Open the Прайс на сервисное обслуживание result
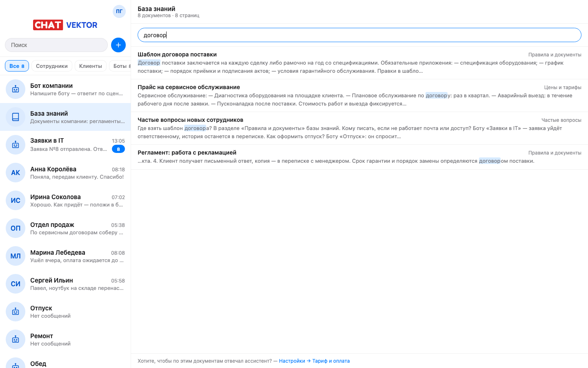Screen dimensions: 588x368 click(359, 96)
